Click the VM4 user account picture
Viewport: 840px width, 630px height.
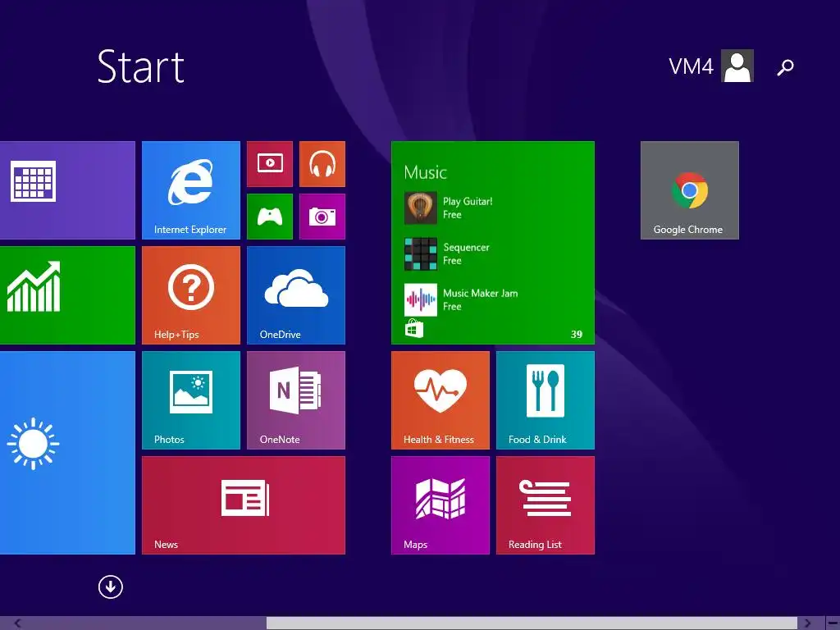(737, 66)
